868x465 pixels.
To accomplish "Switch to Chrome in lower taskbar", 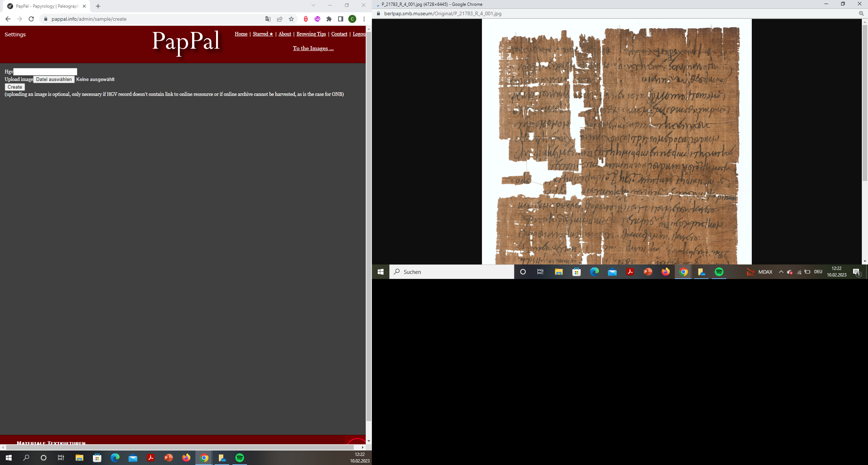I will pyautogui.click(x=204, y=458).
